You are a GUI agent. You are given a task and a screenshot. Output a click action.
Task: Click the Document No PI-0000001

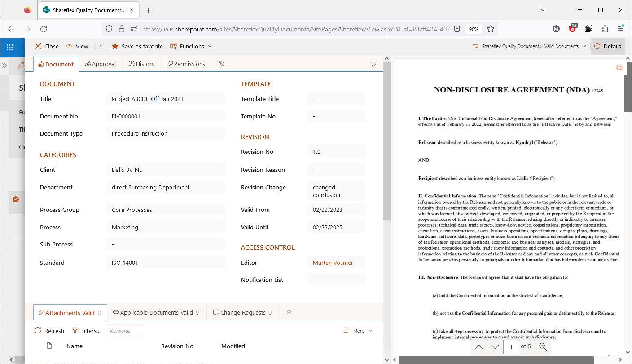(166, 116)
